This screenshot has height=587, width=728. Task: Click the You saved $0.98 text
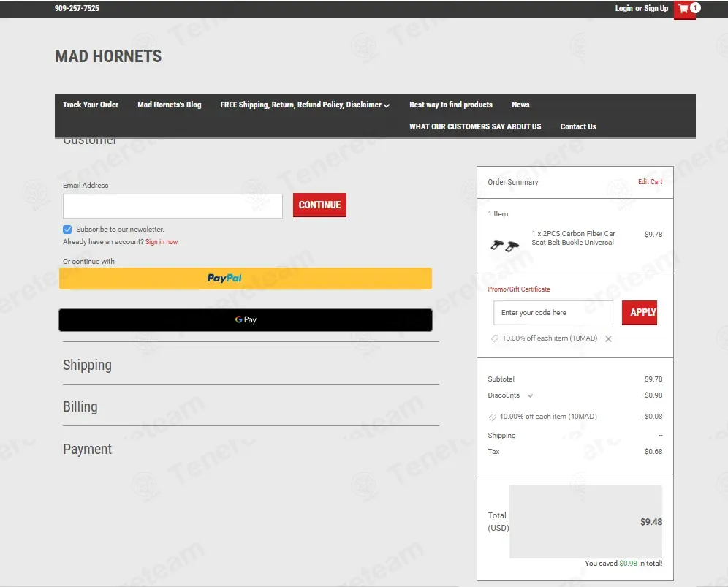click(623, 564)
